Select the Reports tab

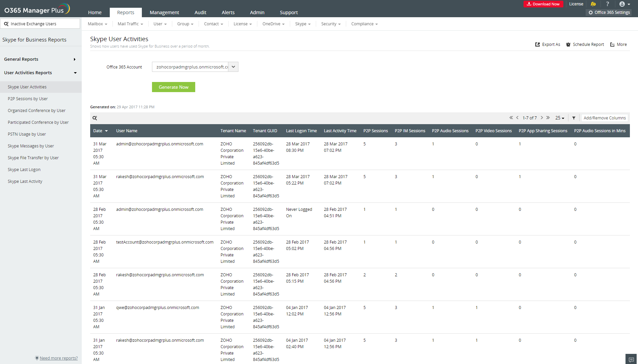point(126,12)
